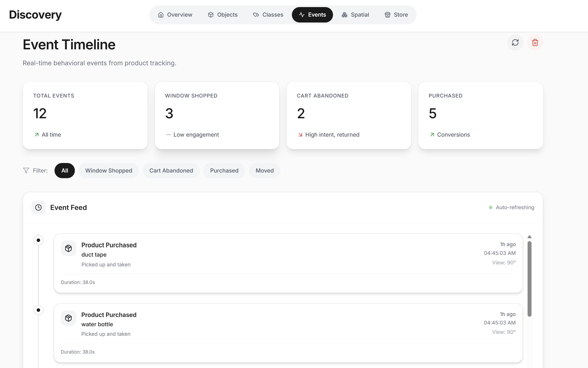Show only Purchased events
The image size is (588, 368).
click(x=224, y=171)
